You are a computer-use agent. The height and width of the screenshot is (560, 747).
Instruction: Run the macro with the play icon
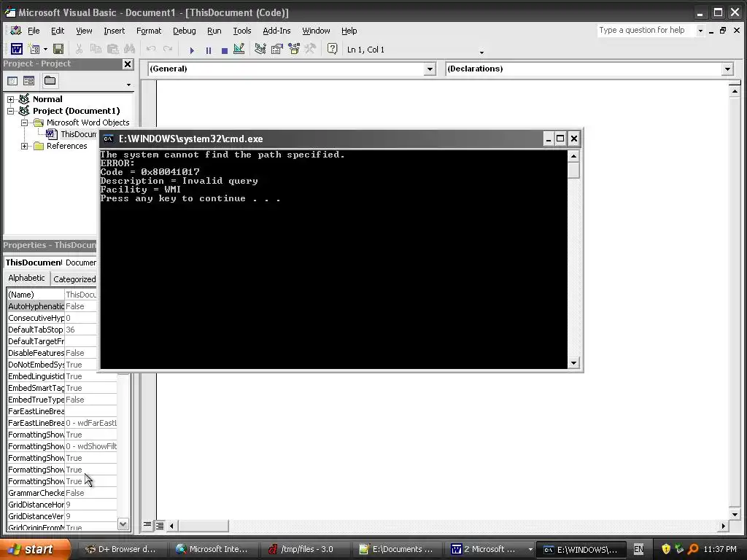point(192,50)
